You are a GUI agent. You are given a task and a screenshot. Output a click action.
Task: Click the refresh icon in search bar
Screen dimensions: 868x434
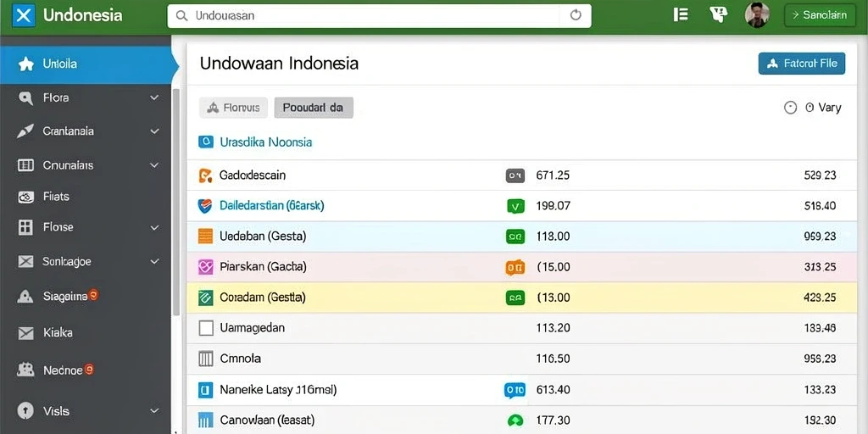click(576, 15)
